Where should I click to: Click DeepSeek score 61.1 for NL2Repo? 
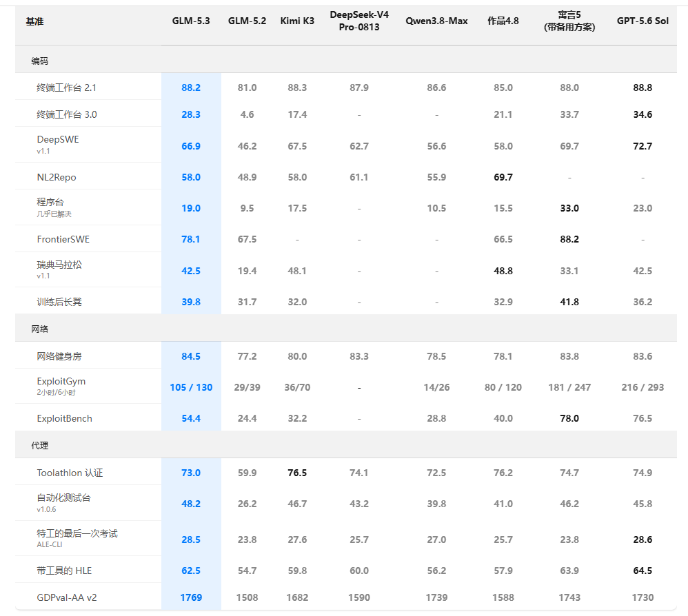(x=359, y=177)
